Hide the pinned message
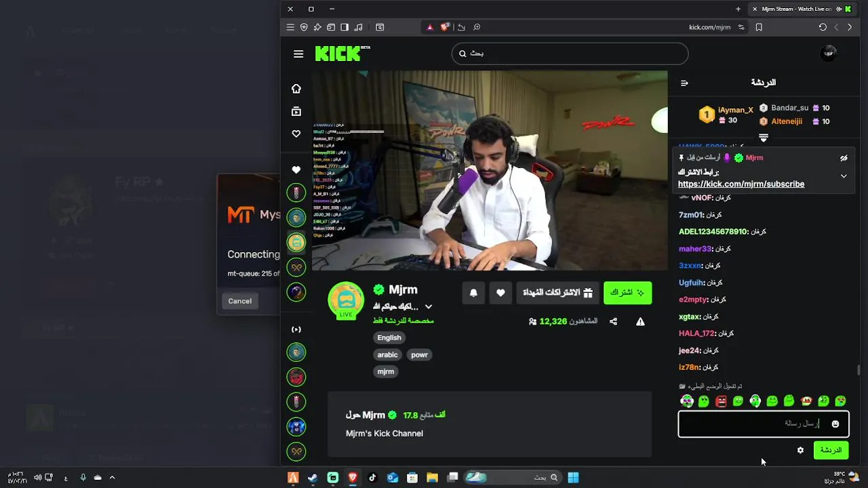Screen dimensions: 868x488 tap(844, 158)
